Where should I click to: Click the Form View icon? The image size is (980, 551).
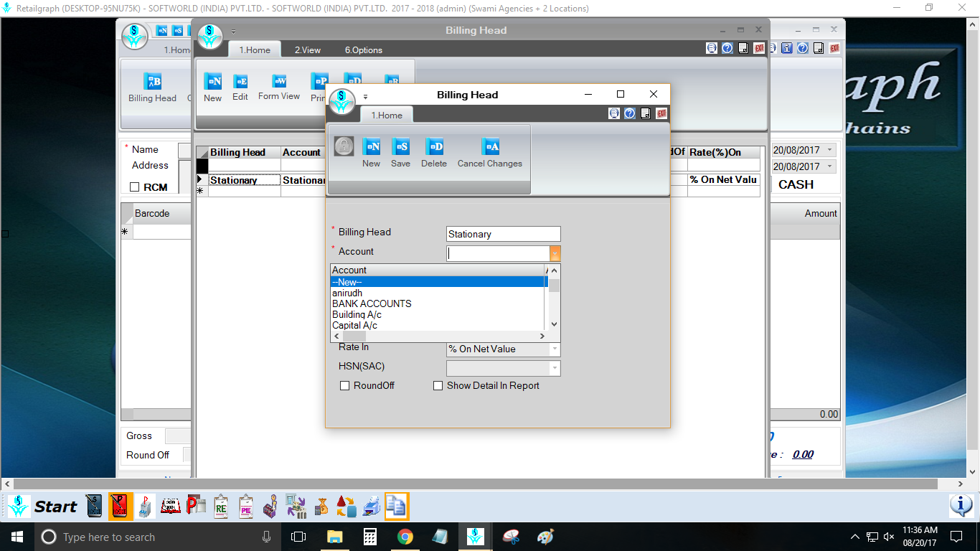click(279, 81)
